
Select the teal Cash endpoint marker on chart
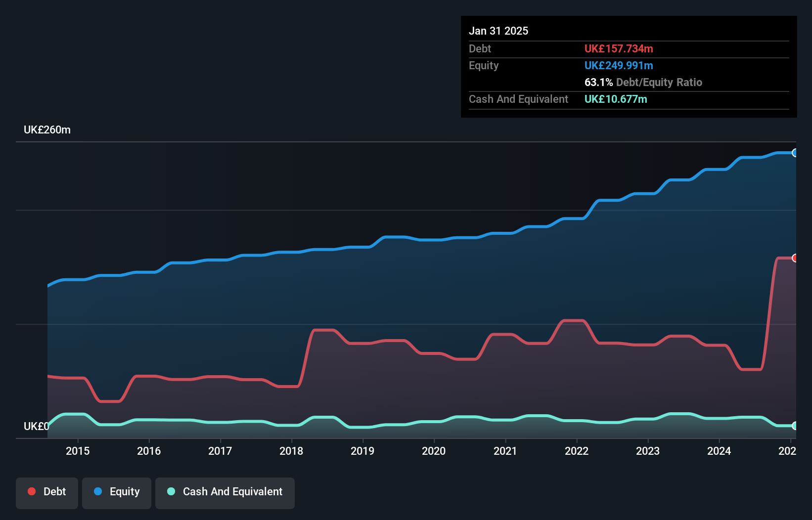(795, 426)
